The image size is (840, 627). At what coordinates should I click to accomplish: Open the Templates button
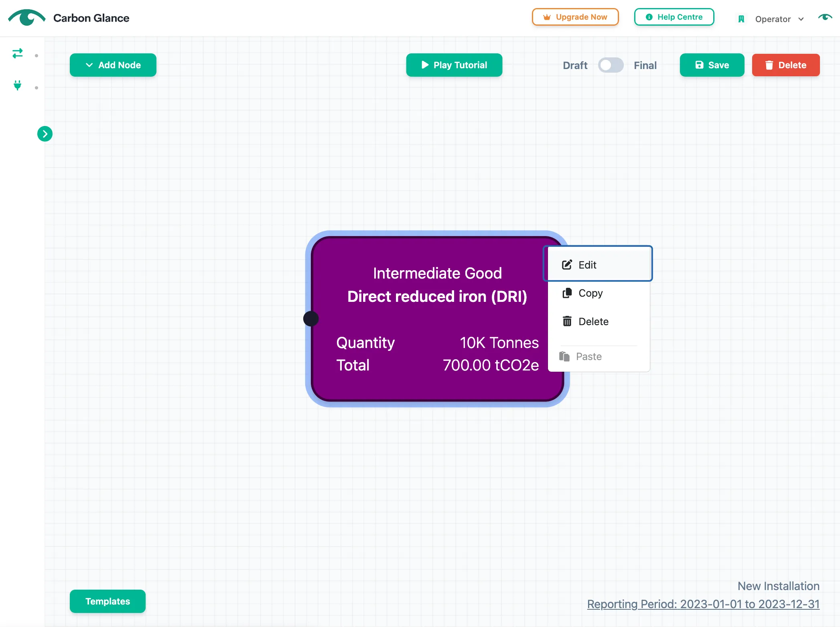108,601
